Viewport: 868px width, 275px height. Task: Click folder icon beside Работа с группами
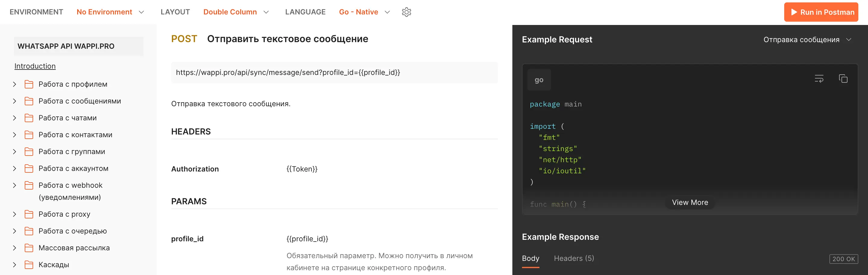click(x=29, y=151)
